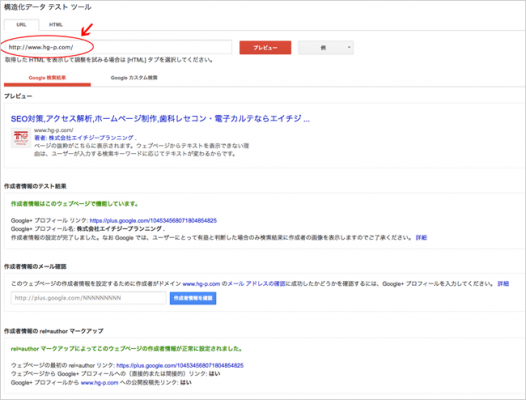The image size is (526, 400).
Task: Click 作成者情報はこのウェブページで機能しています message
Action: (x=74, y=204)
